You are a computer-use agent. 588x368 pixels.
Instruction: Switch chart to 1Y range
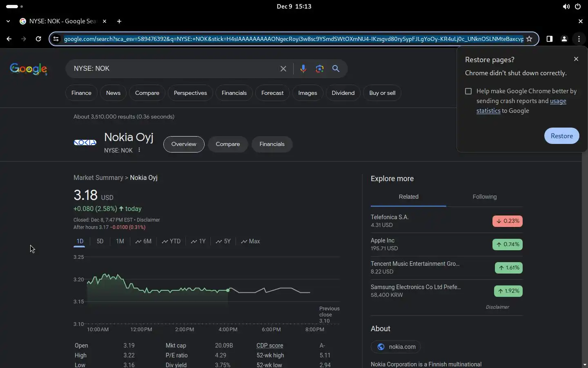198,241
